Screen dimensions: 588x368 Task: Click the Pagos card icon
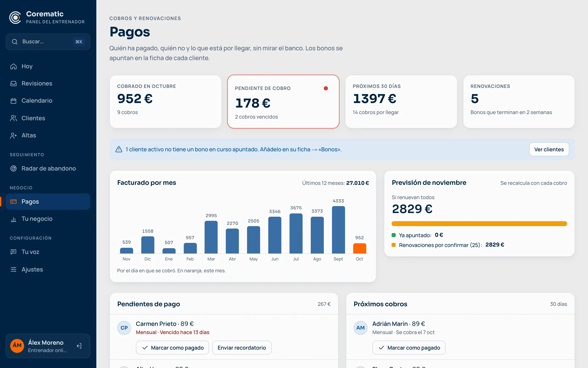[13, 202]
